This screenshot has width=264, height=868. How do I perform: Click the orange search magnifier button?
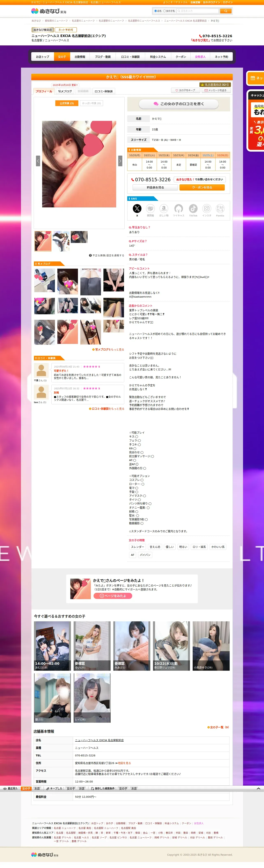[x=226, y=11]
